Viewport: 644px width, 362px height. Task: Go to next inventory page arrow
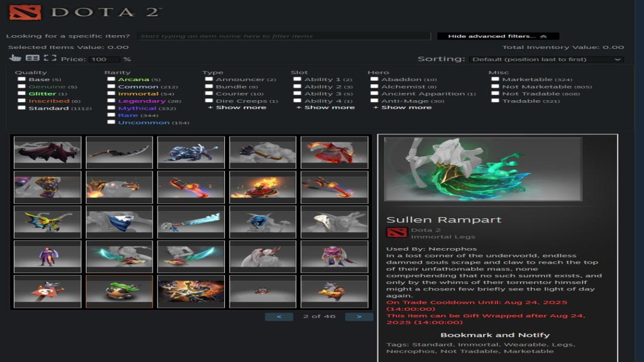pyautogui.click(x=359, y=317)
